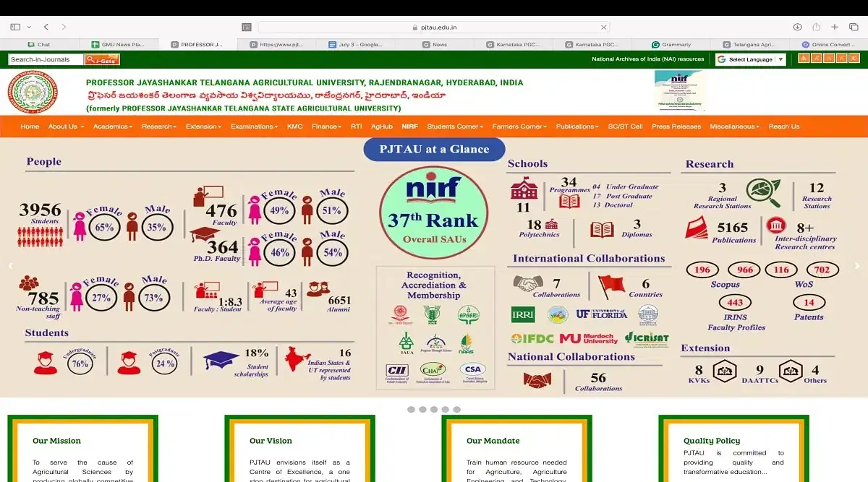Switch to the Telangana Agri browser tab
868x482 pixels.
click(749, 44)
